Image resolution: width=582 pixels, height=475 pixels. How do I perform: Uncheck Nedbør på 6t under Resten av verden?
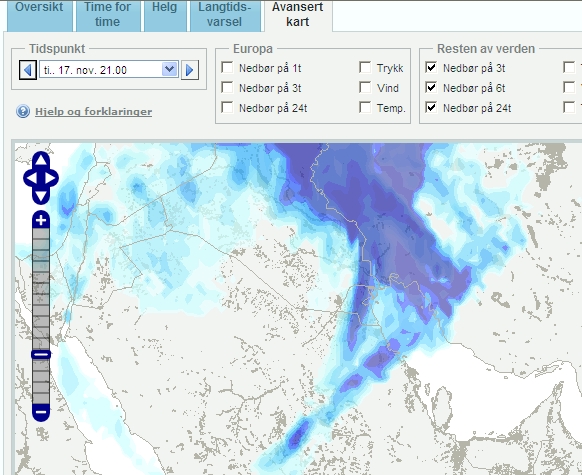click(x=431, y=88)
